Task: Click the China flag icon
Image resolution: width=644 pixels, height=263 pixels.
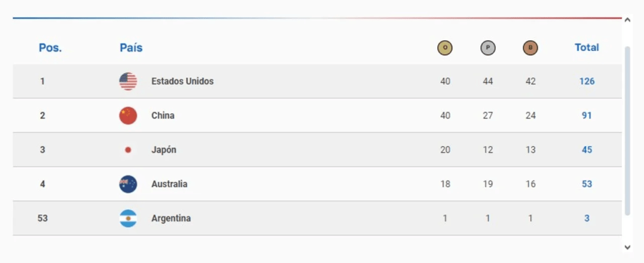Action: coord(128,116)
